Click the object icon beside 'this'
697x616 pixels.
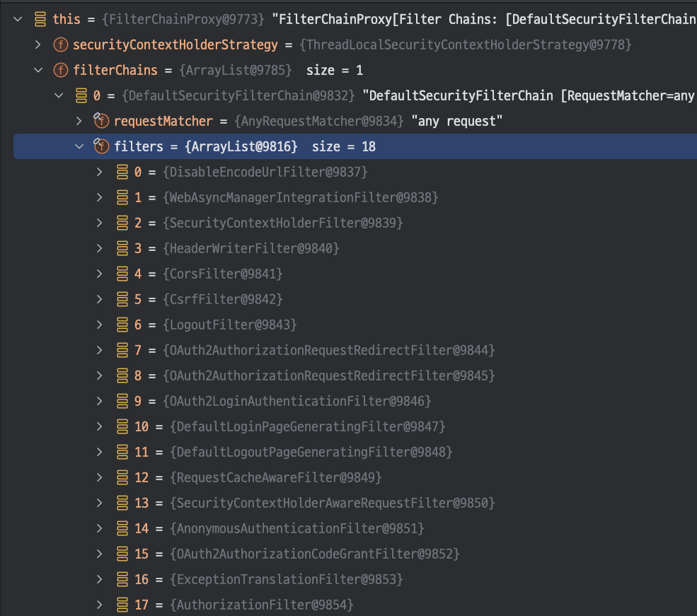click(40, 19)
